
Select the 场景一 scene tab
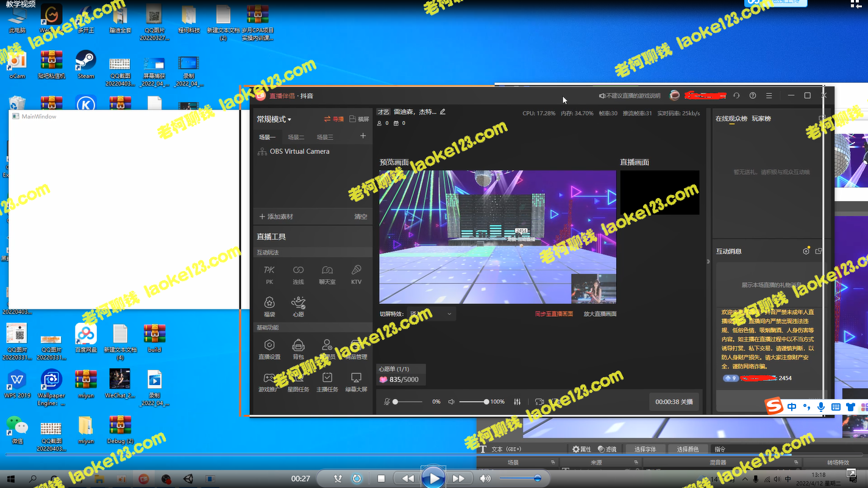(267, 137)
